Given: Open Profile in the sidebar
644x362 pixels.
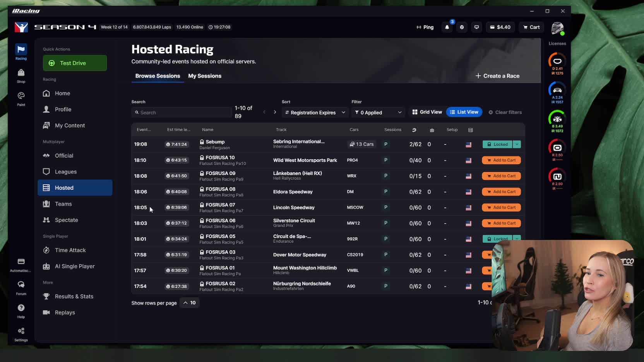Looking at the screenshot, I should click(75, 109).
